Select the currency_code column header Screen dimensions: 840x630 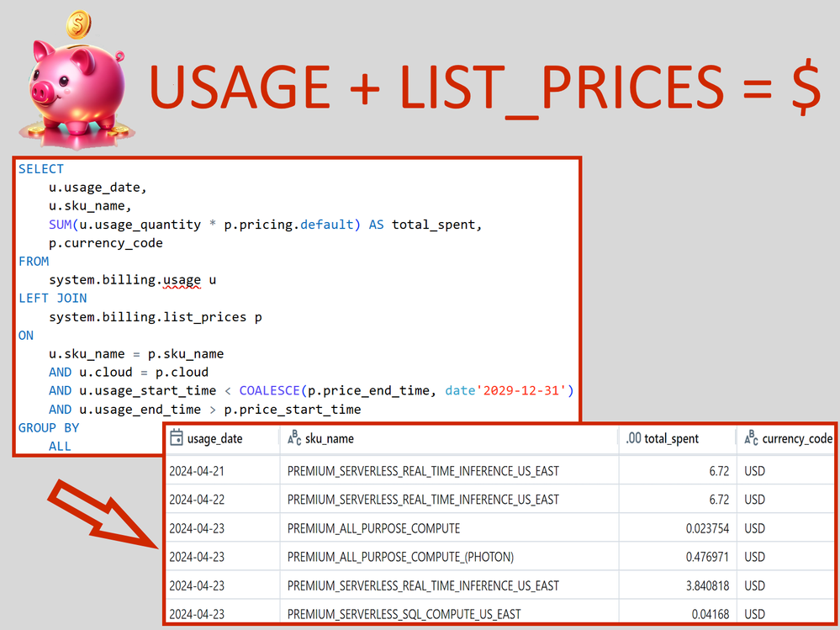pos(796,438)
